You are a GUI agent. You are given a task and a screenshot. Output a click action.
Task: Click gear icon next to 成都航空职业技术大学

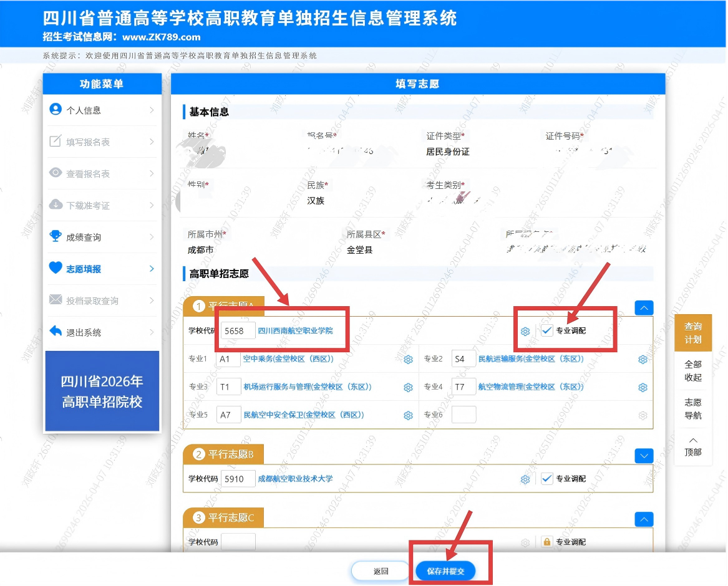525,479
